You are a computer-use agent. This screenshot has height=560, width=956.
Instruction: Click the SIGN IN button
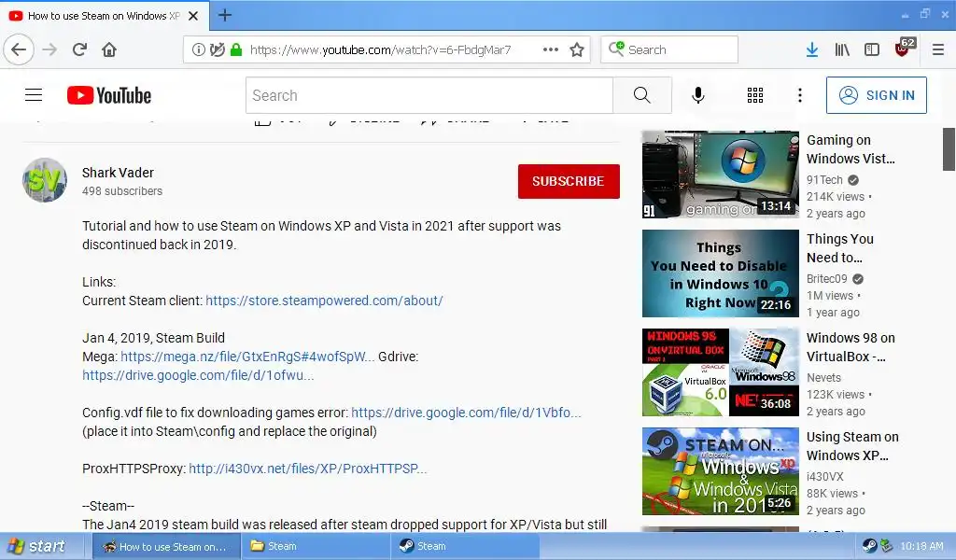[x=876, y=95]
